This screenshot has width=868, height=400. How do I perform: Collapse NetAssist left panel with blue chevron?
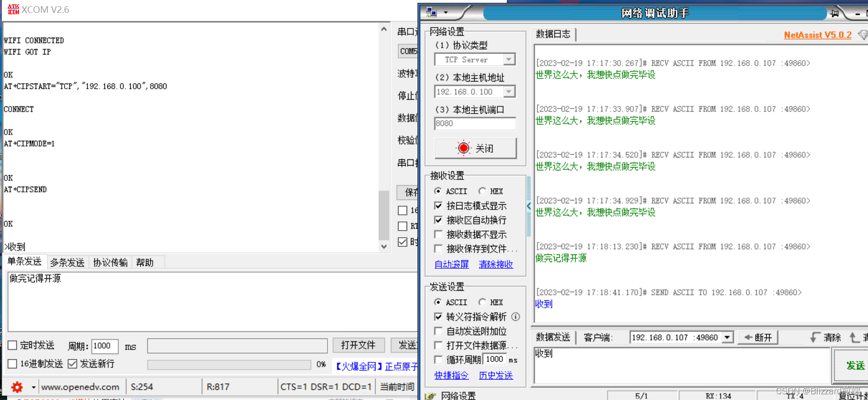tap(529, 206)
